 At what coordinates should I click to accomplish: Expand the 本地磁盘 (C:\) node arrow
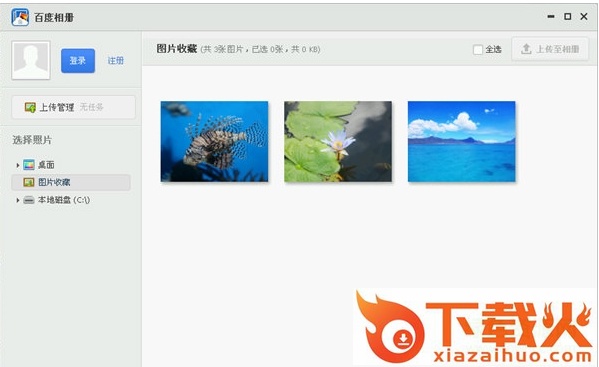pyautogui.click(x=17, y=200)
